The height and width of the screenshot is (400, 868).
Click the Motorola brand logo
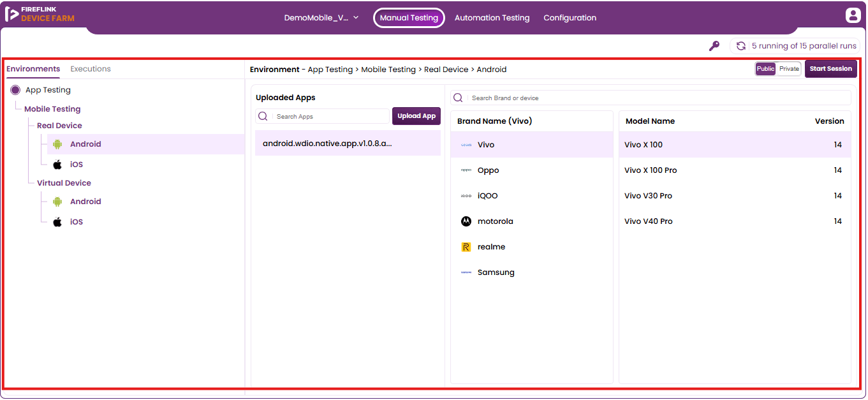click(x=466, y=221)
